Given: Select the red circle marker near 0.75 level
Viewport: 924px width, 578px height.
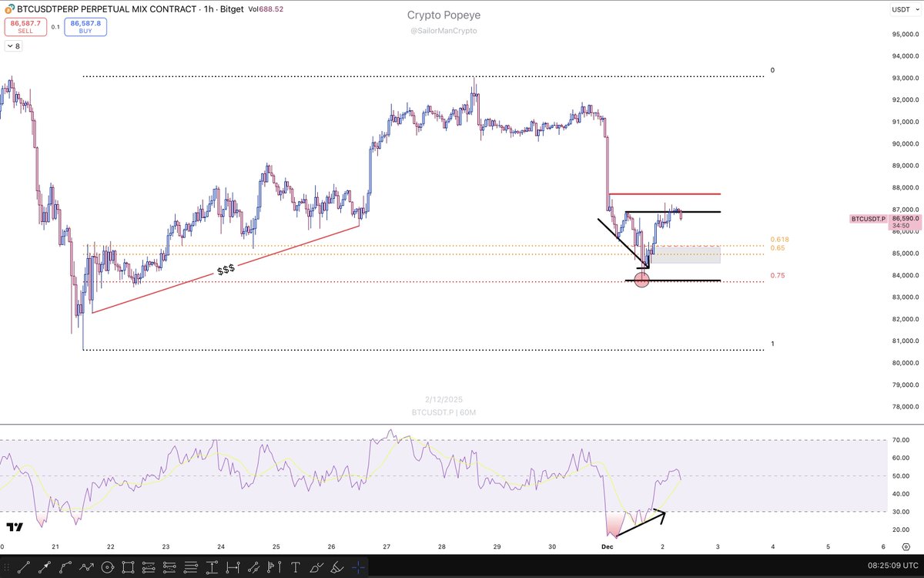Looking at the screenshot, I should pyautogui.click(x=641, y=280).
